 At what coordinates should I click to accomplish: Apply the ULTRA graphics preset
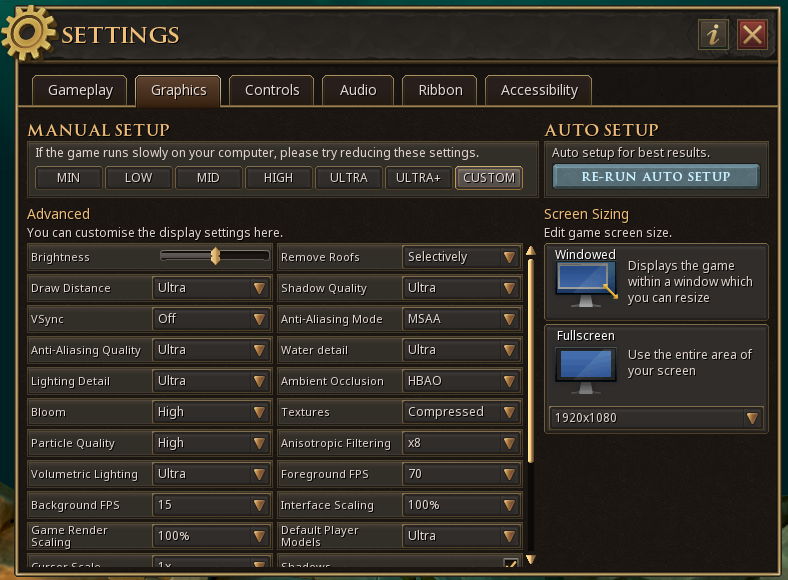click(349, 178)
